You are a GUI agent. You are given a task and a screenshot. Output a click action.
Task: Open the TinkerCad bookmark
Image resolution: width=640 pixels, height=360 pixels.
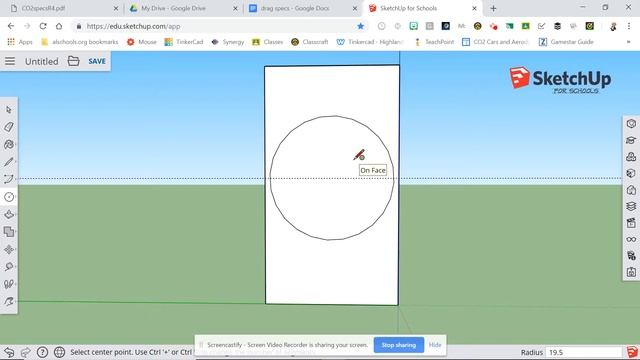point(184,42)
